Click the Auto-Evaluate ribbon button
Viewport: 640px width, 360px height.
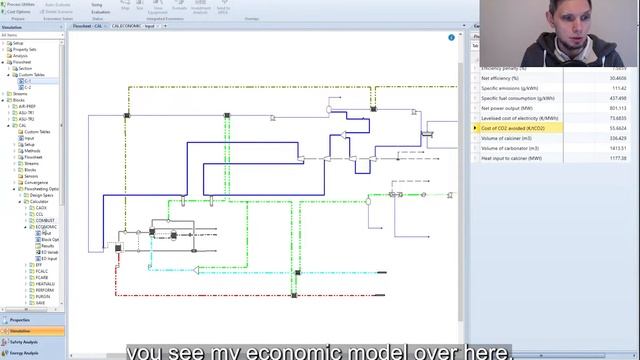pyautogui.click(x=57, y=4)
